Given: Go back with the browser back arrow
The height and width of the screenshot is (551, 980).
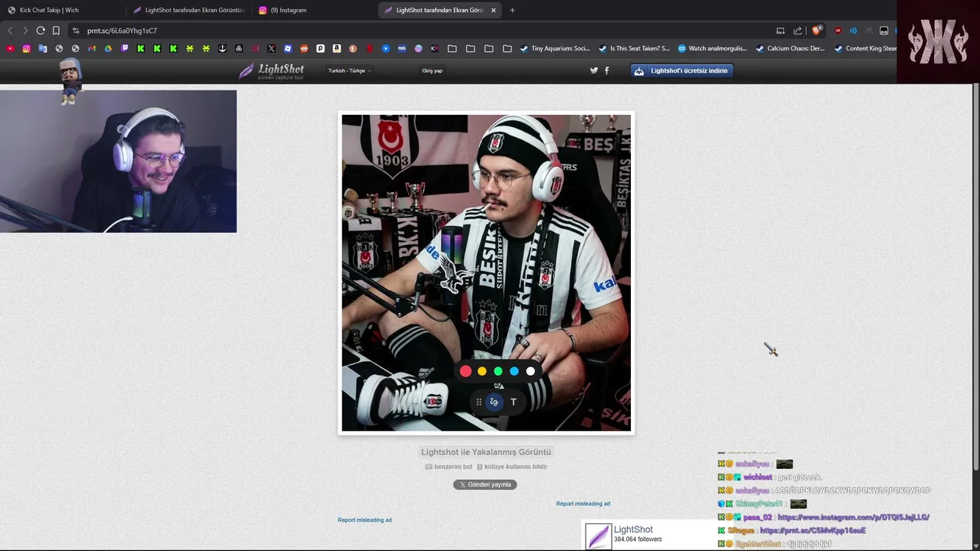Looking at the screenshot, I should tap(10, 31).
